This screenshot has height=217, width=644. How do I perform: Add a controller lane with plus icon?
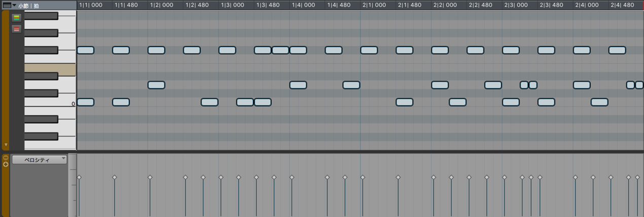click(x=6, y=164)
